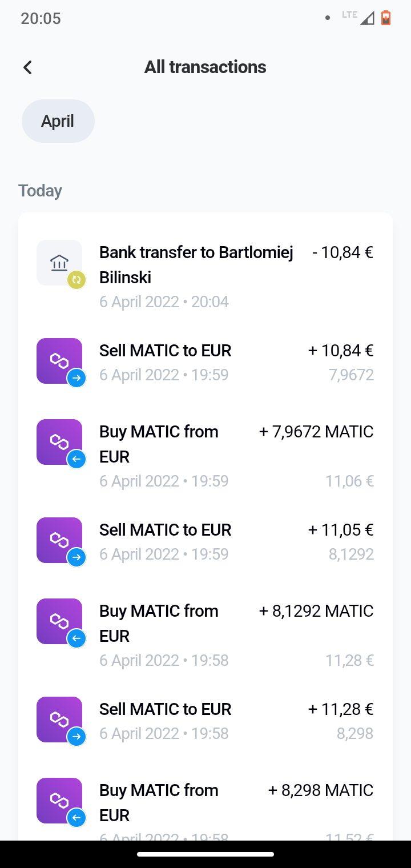The height and width of the screenshot is (868, 411).
Task: Open the Sell MATIC to EUR 19:58 entry
Action: (x=205, y=721)
